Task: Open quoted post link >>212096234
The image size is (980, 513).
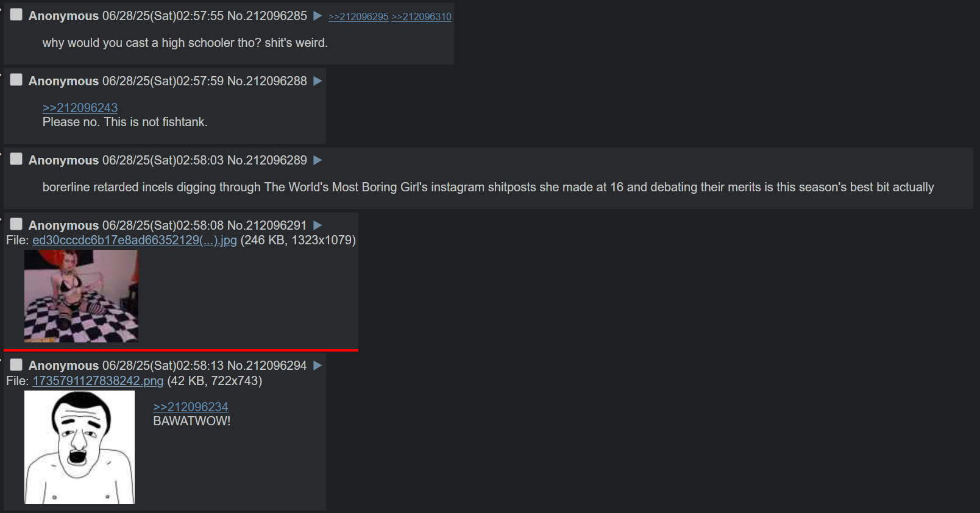Action: tap(190, 407)
